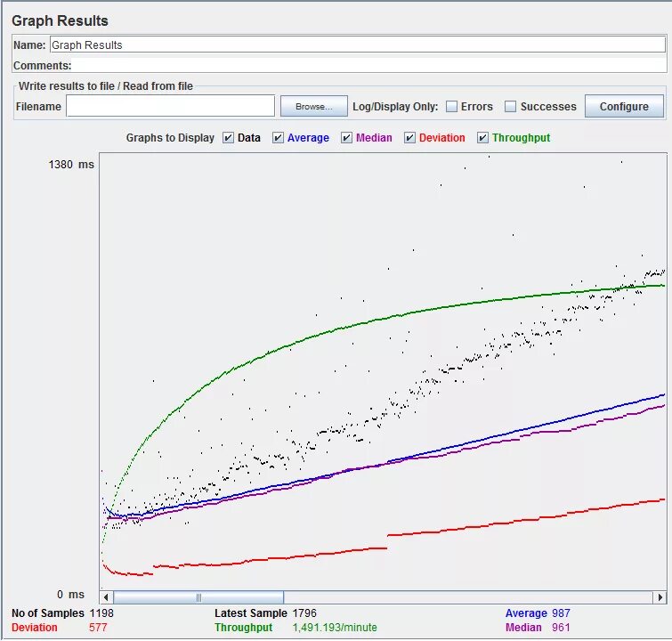Open the Configure dialog

pyautogui.click(x=624, y=106)
